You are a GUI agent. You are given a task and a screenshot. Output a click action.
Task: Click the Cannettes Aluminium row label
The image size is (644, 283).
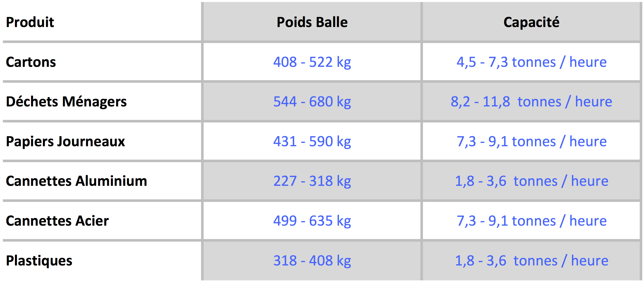(x=76, y=181)
